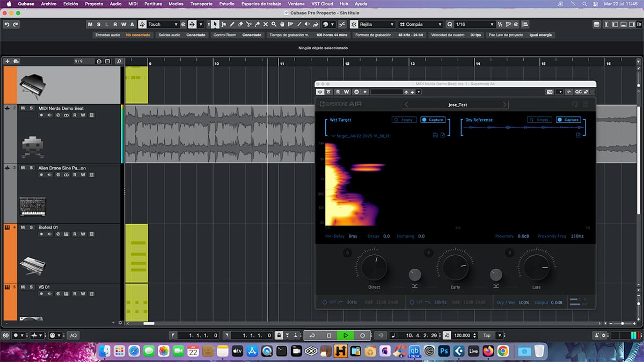Click the Direct level knob

(x=374, y=268)
